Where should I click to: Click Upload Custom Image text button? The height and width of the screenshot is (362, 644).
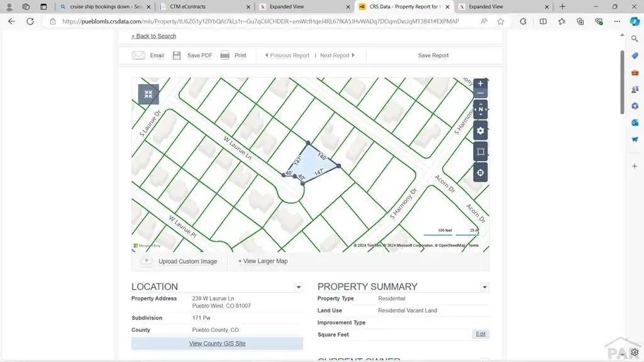(x=187, y=261)
